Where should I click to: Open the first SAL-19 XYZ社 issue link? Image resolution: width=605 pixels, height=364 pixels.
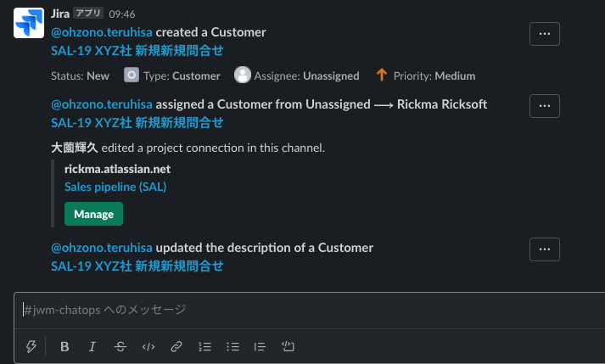[x=137, y=51]
